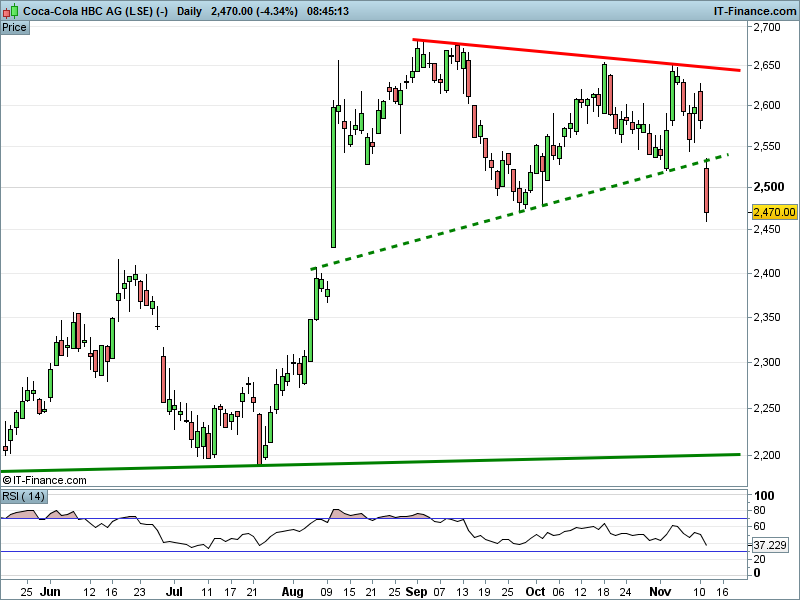Click the RSI 80 scale label
800x600 pixels.
(x=759, y=510)
